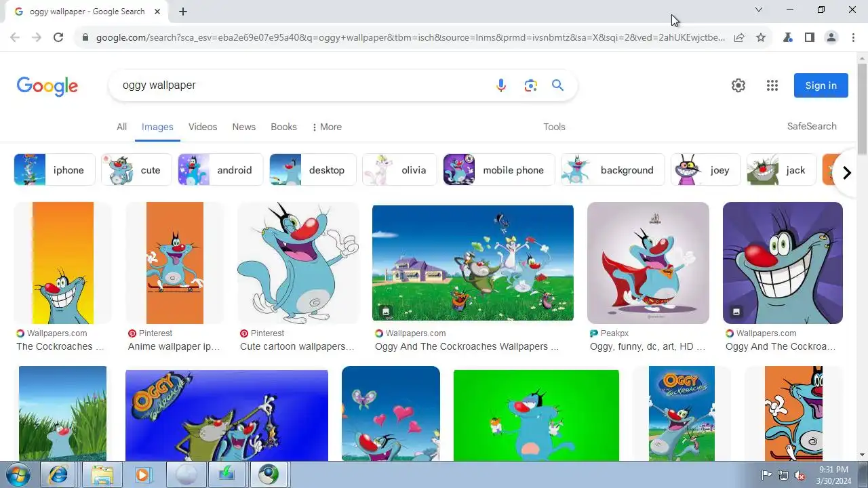Image resolution: width=868 pixels, height=488 pixels.
Task: Filter results by background chip
Action: pos(613,170)
